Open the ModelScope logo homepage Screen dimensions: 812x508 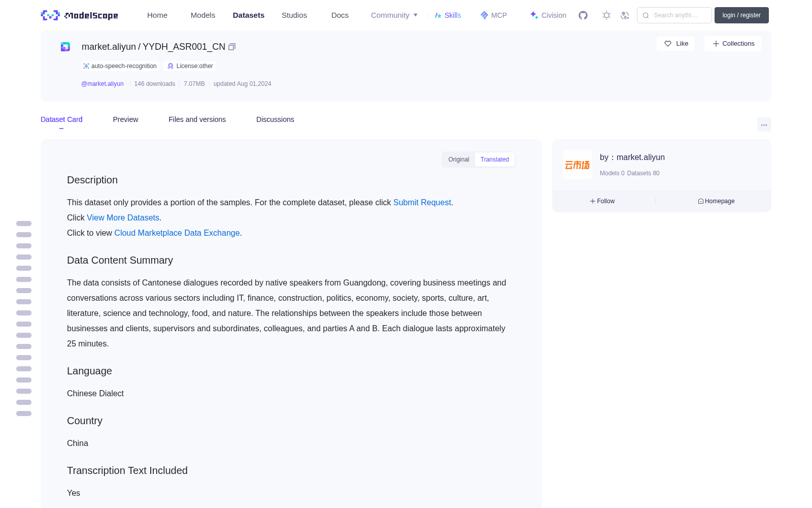pyautogui.click(x=79, y=15)
